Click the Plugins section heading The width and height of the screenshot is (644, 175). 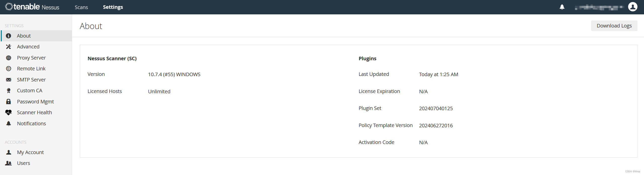click(x=367, y=59)
